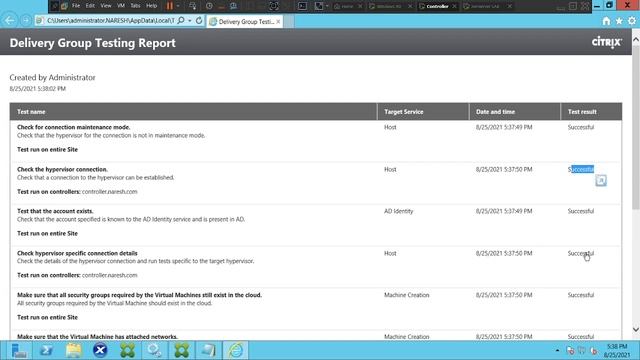The height and width of the screenshot is (360, 640).
Task: Click the browser forward arrow
Action: [26, 20]
